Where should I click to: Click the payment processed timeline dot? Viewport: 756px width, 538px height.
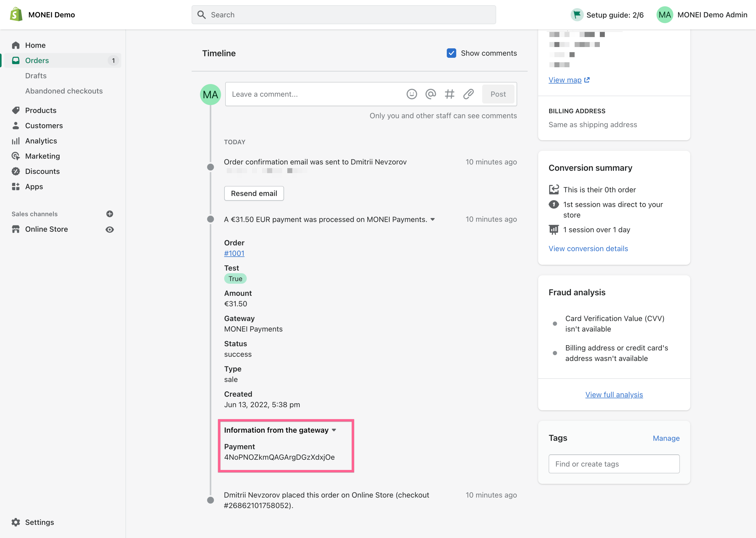coord(211,219)
